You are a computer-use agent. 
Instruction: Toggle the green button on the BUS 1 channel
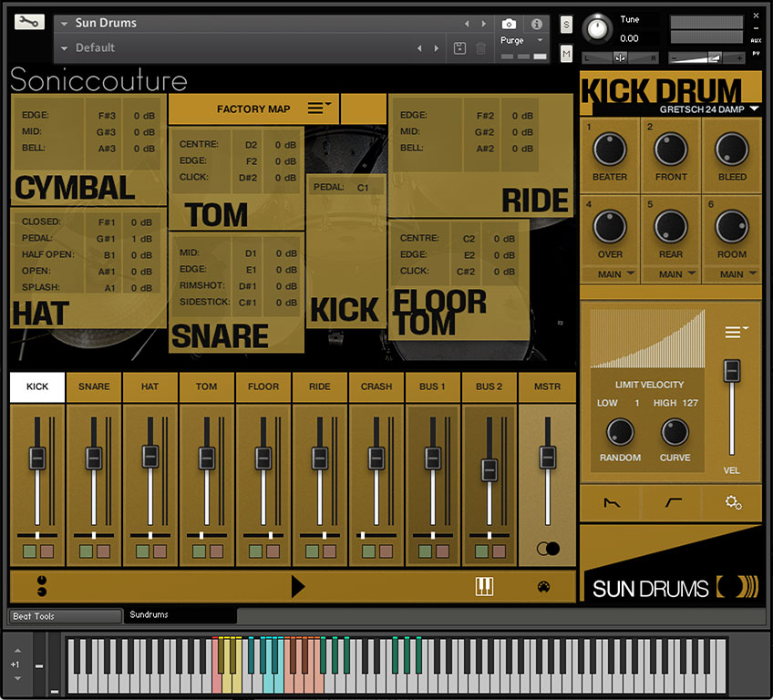tap(425, 551)
